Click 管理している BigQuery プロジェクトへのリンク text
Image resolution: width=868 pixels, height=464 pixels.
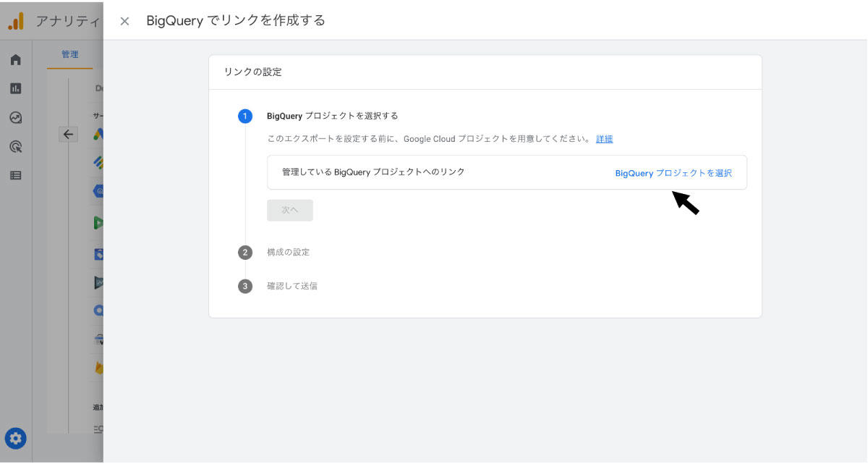tap(373, 172)
